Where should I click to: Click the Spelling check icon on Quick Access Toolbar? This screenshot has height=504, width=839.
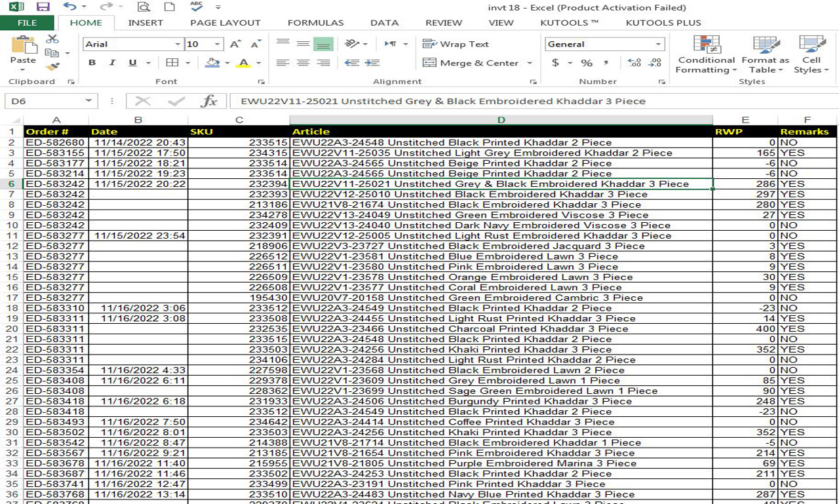tap(194, 8)
